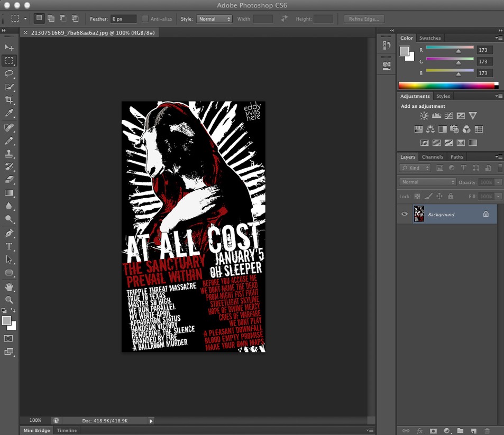Open the Opacity slider dropdown arrow

coord(498,182)
